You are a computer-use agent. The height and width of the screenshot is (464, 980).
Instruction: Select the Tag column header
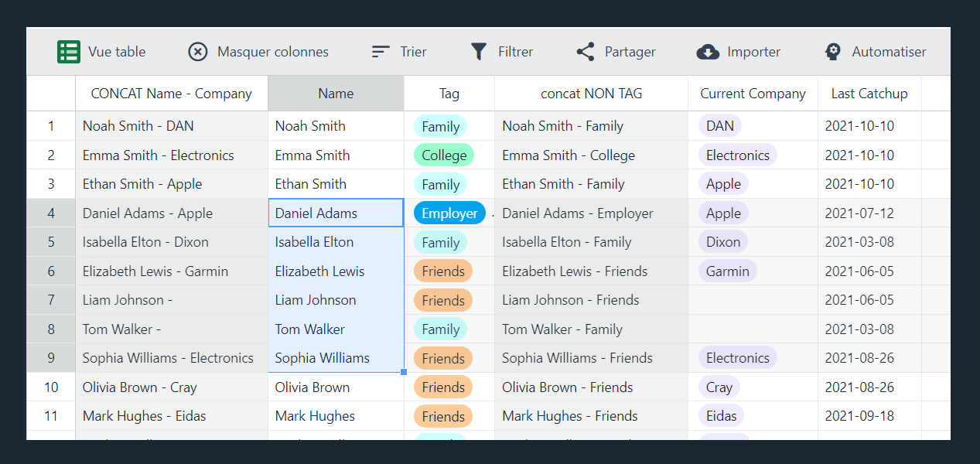point(449,94)
